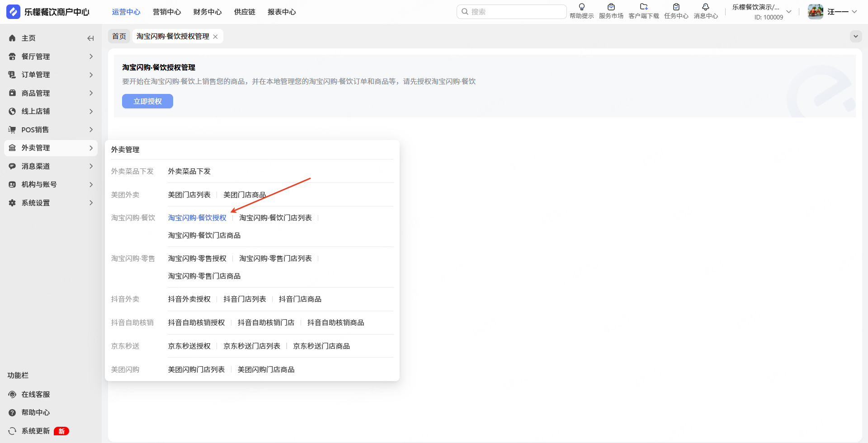Open 抖音外卖授权 link

(189, 299)
